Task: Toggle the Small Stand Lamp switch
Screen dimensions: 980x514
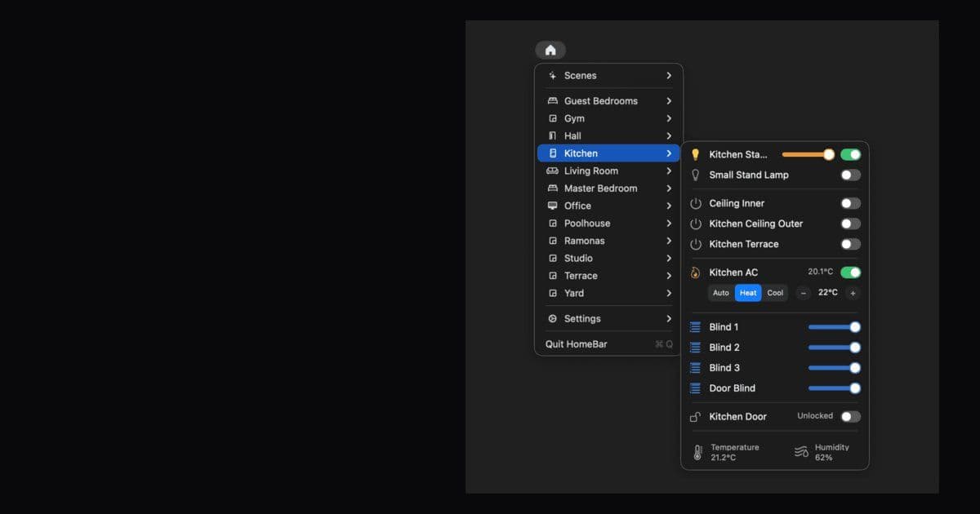Action: [849, 175]
